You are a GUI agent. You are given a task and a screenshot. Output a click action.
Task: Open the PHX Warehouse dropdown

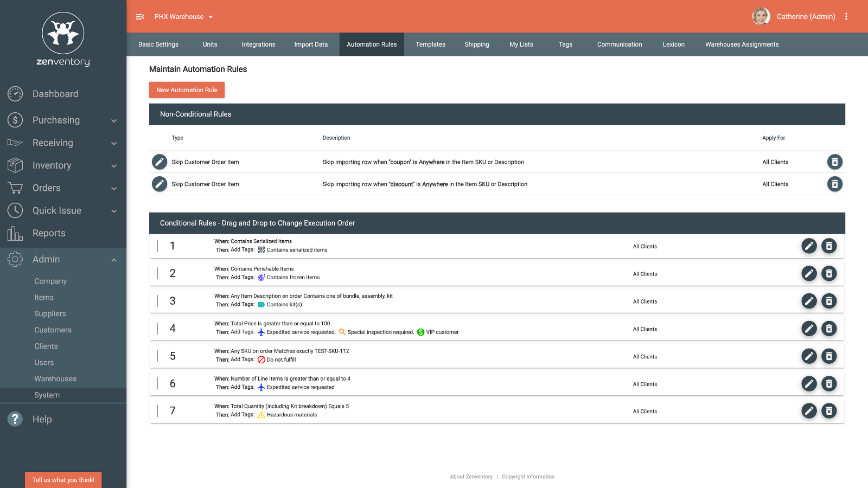pyautogui.click(x=183, y=17)
